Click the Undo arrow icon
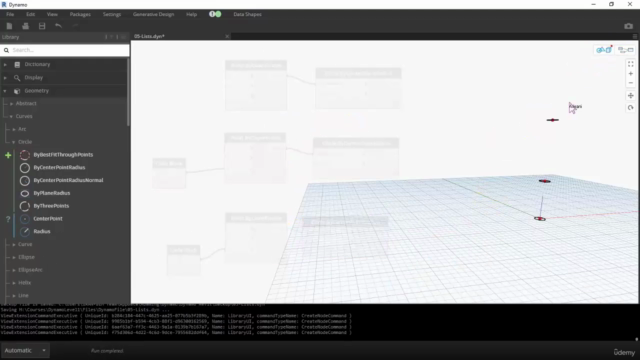 (x=58, y=26)
